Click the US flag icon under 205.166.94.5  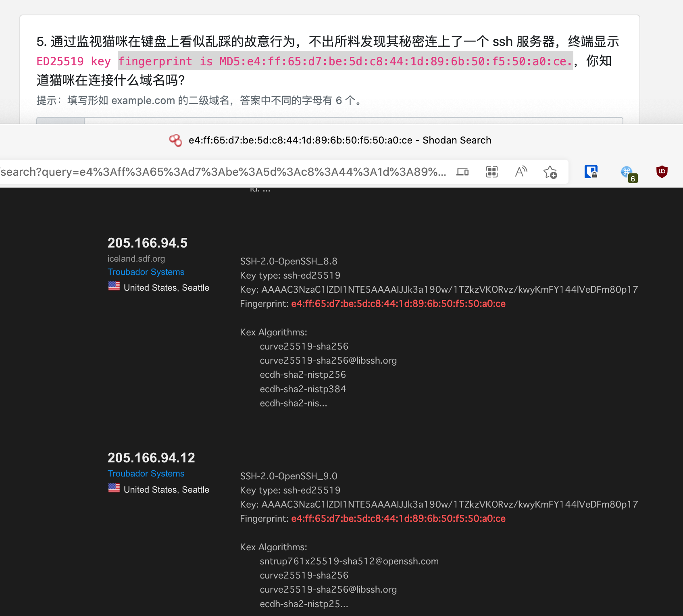(114, 286)
